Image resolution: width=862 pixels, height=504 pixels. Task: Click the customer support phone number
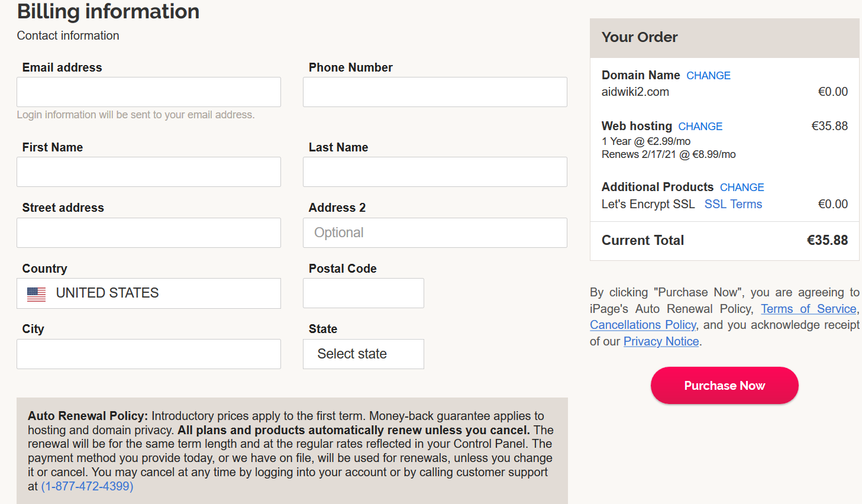[88, 486]
